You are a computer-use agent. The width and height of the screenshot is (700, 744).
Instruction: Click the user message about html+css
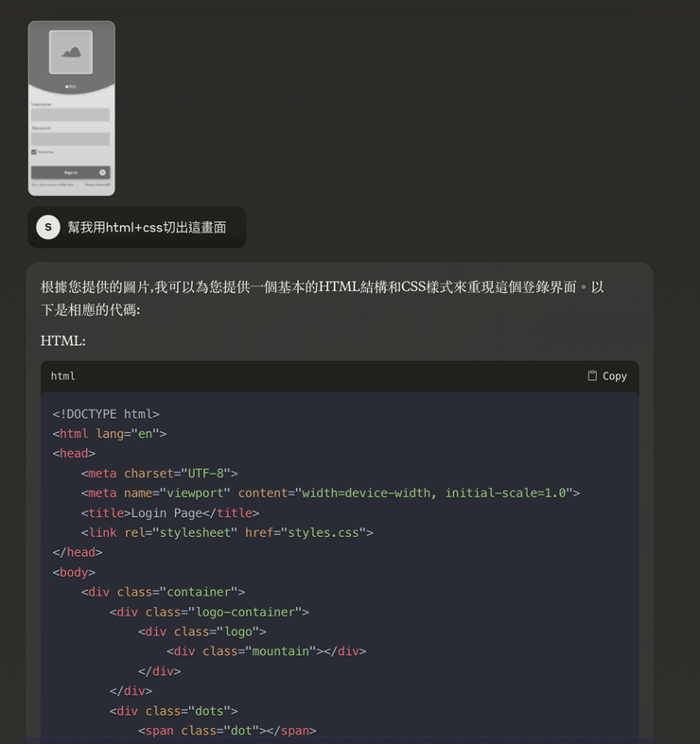coord(147,227)
